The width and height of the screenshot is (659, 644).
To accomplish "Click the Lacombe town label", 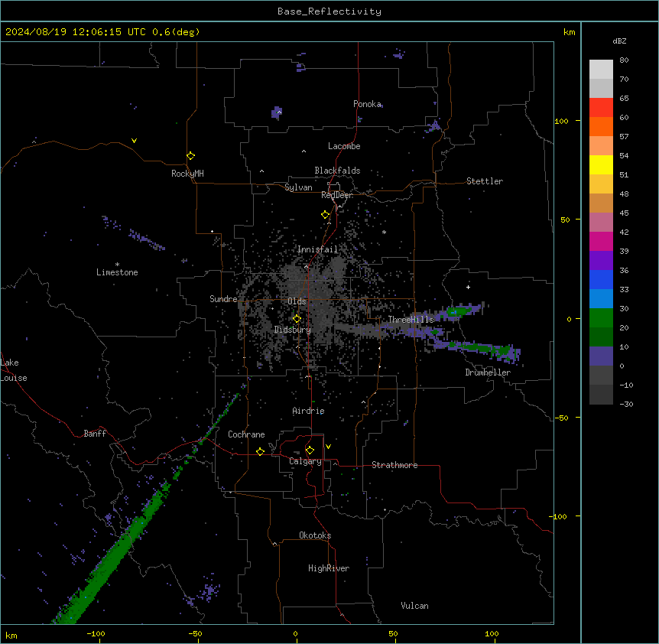I will point(344,146).
